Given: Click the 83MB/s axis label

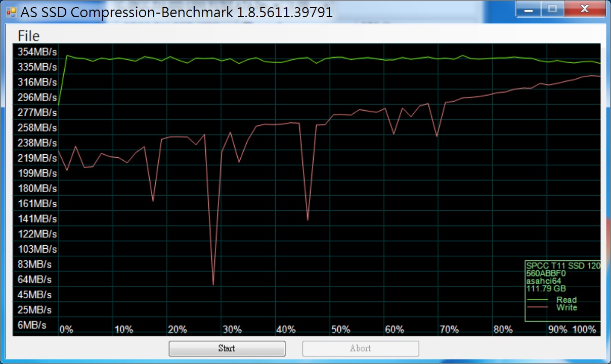Looking at the screenshot, I should point(35,264).
